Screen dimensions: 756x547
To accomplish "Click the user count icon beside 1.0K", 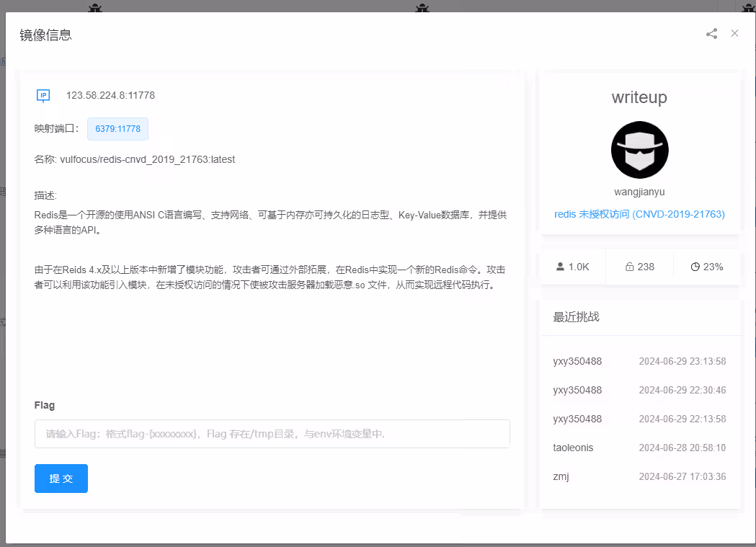I will point(561,267).
